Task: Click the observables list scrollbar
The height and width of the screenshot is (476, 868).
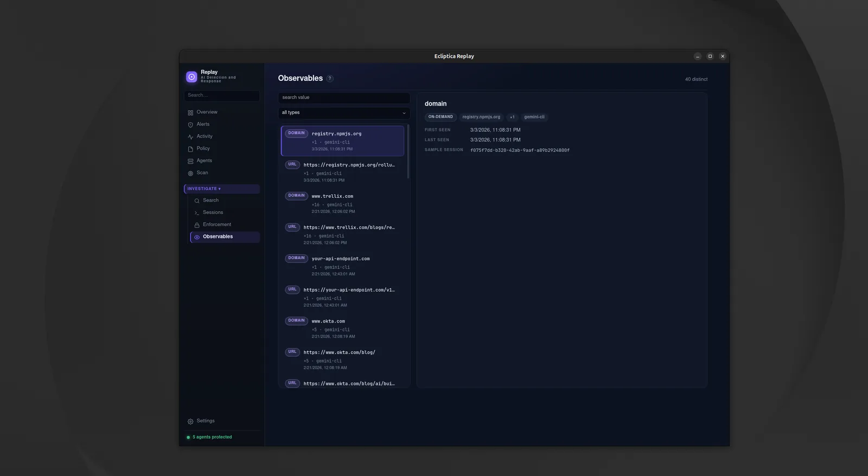Action: point(408,152)
